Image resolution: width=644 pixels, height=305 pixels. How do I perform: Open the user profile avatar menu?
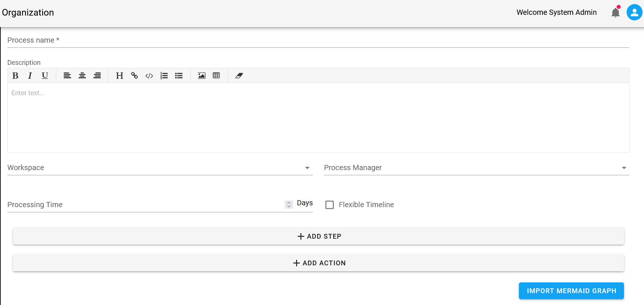click(634, 13)
